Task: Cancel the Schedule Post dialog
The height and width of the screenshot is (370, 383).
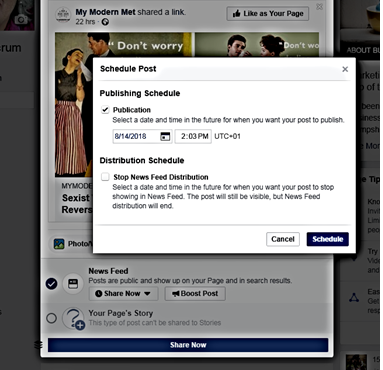Action: (x=283, y=239)
